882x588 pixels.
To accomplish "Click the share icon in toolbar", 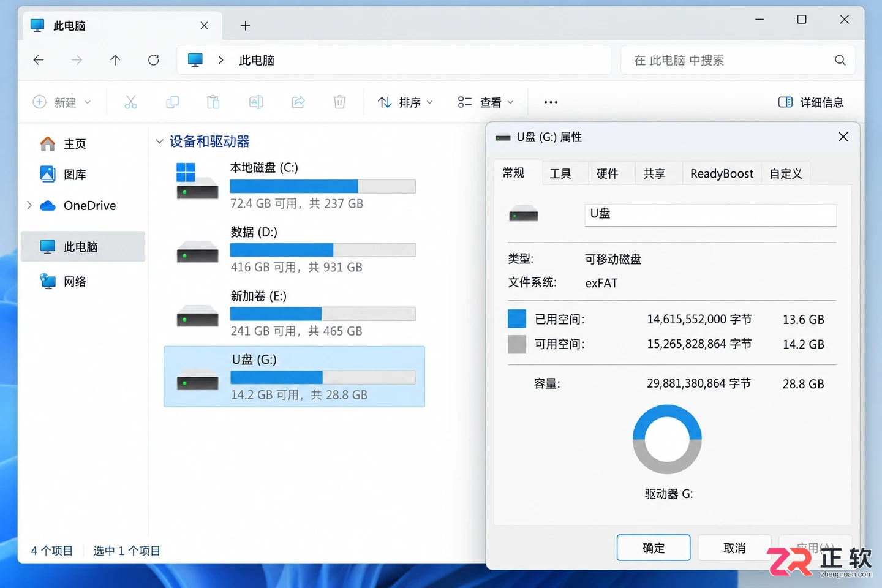I will pos(298,102).
